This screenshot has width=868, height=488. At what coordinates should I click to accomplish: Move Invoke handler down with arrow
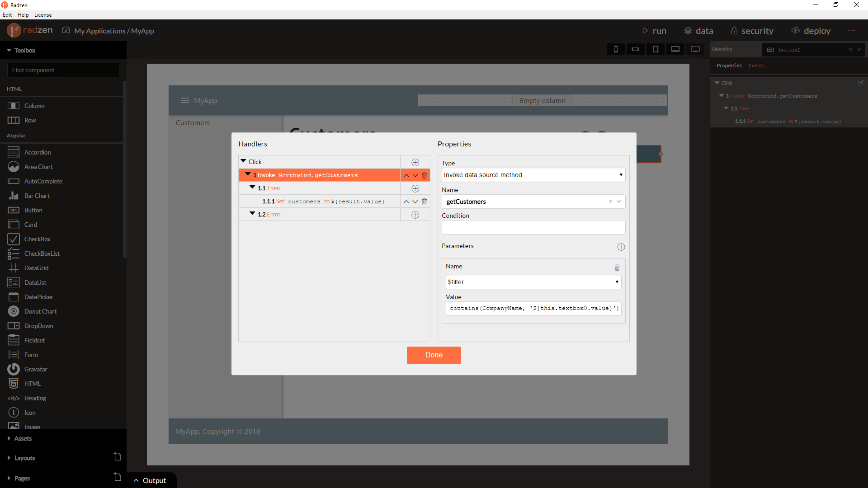(415, 175)
